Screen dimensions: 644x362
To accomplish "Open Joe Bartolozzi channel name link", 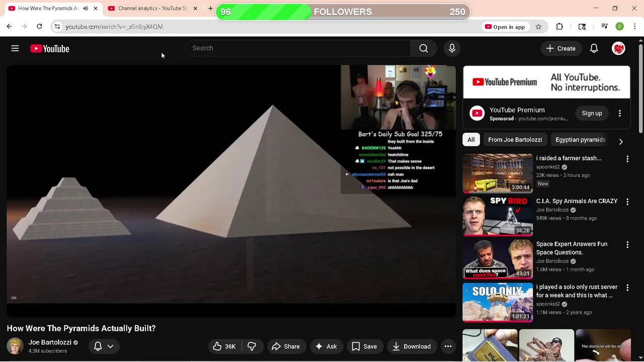I will coord(50,342).
